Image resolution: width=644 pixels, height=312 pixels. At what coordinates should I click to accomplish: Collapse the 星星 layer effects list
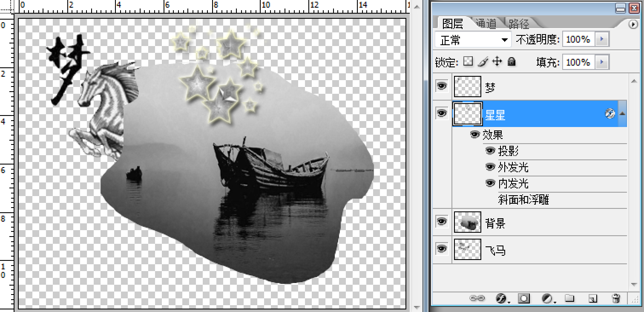(x=622, y=113)
